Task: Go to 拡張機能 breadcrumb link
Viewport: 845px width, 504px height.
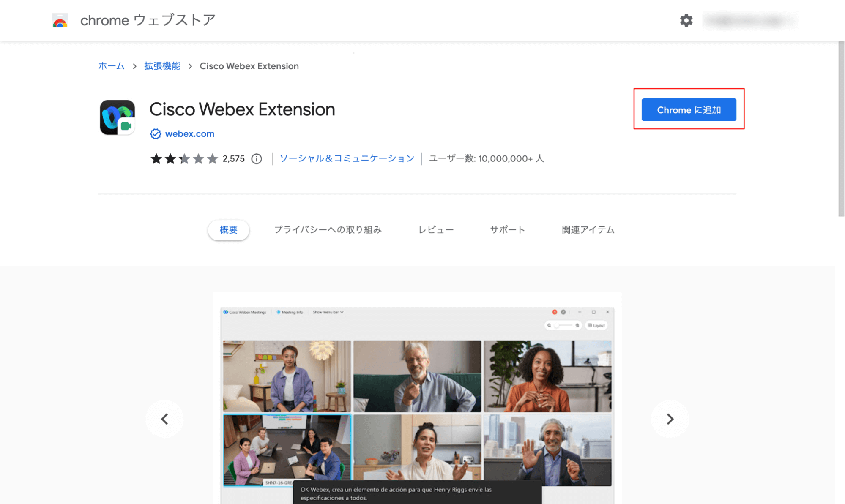Action: [162, 66]
